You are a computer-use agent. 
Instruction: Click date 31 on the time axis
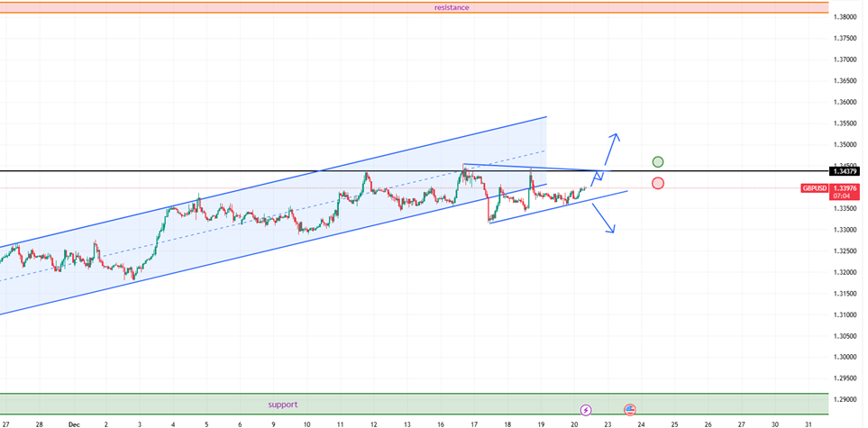[809, 423]
